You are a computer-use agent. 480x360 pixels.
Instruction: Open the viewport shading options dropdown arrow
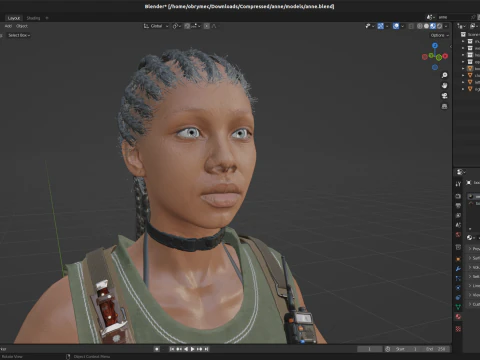pyautogui.click(x=446, y=26)
